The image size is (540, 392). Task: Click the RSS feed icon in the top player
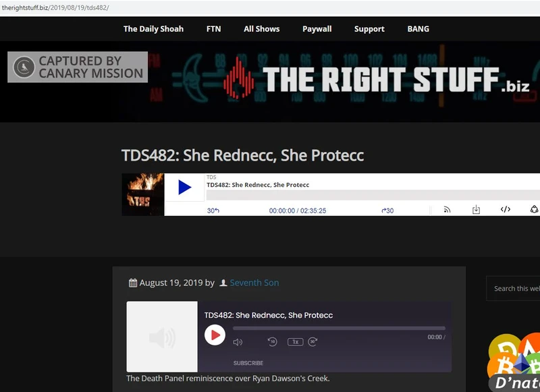pyautogui.click(x=447, y=210)
